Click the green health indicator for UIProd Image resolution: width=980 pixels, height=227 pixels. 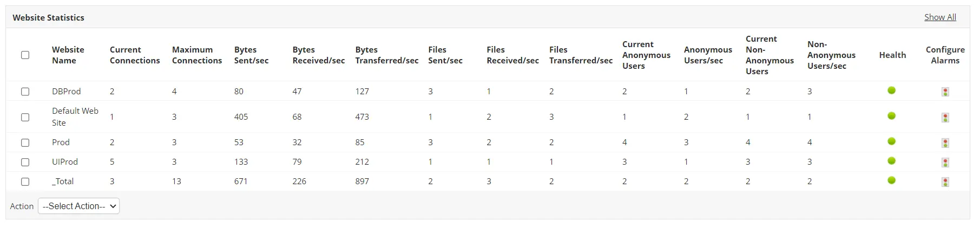[x=891, y=161]
